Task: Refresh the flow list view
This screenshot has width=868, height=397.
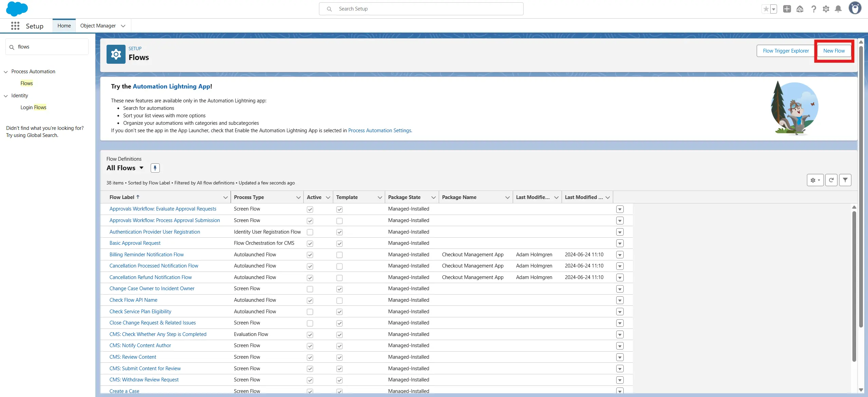Action: click(831, 180)
